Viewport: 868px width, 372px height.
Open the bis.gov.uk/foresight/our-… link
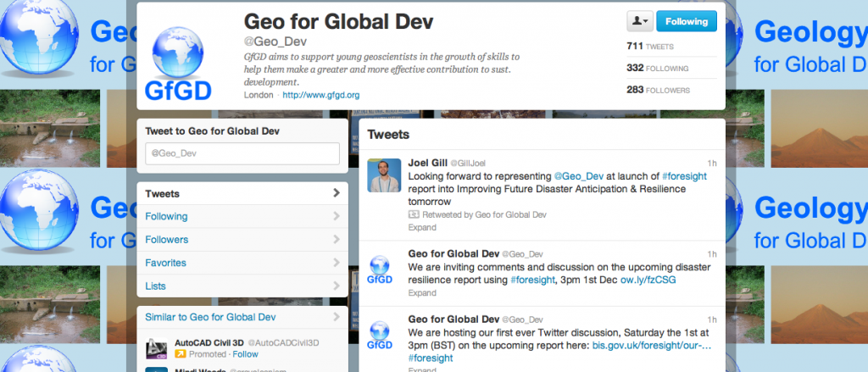coord(652,346)
